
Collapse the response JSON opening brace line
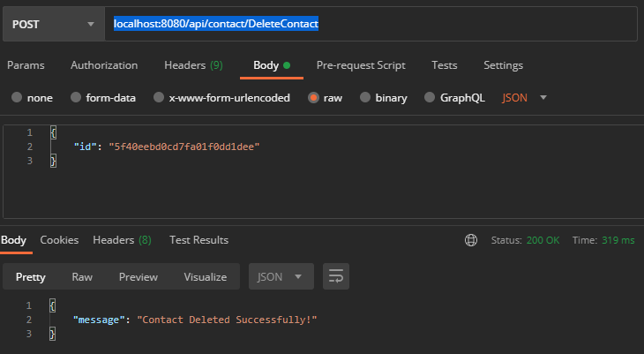pos(52,305)
